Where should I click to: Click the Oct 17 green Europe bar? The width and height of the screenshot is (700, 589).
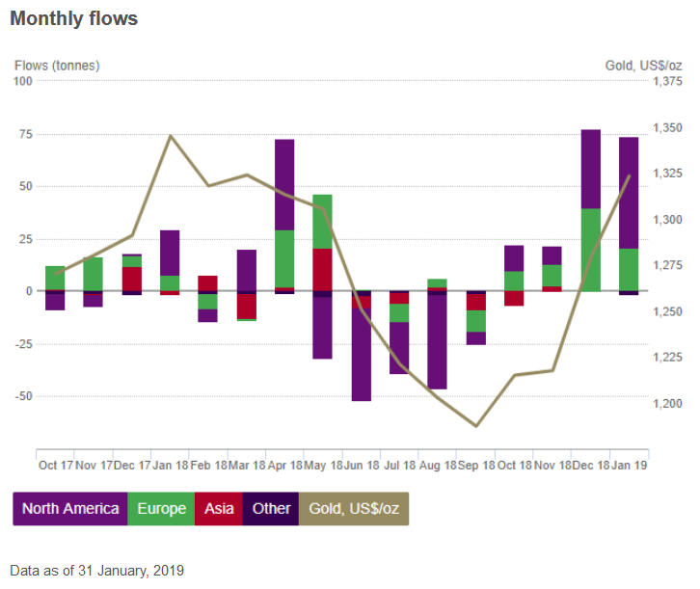coord(55,278)
